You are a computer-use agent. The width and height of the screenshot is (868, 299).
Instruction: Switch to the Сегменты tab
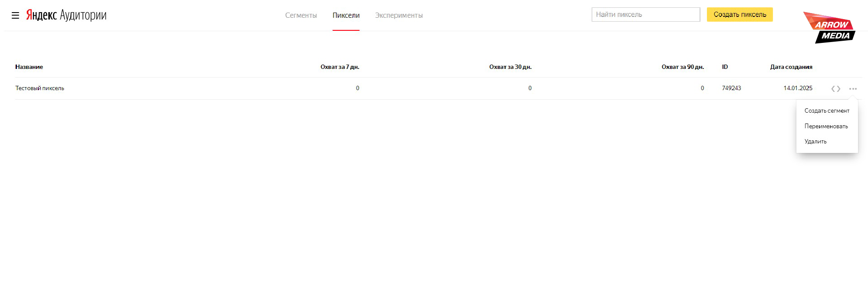301,16
